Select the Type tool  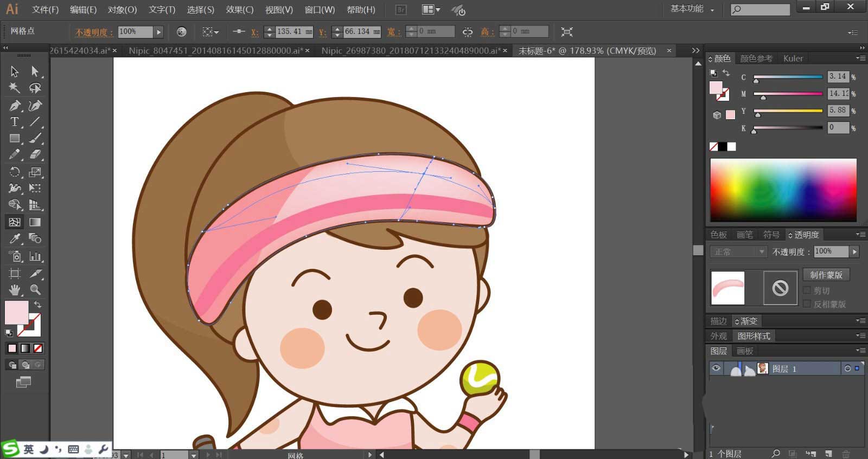tap(15, 122)
